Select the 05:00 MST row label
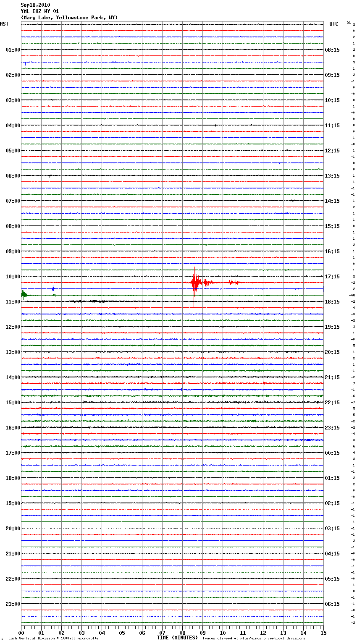The image size is (357, 644). tap(13, 151)
